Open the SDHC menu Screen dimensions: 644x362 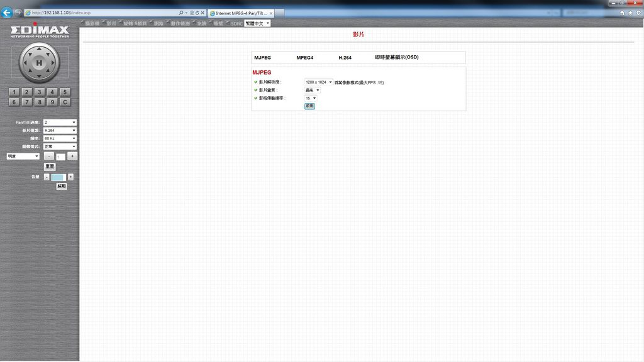point(236,24)
